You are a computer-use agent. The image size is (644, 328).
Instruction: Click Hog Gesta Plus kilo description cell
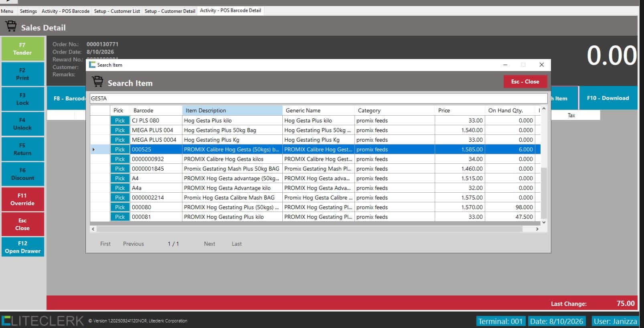232,120
